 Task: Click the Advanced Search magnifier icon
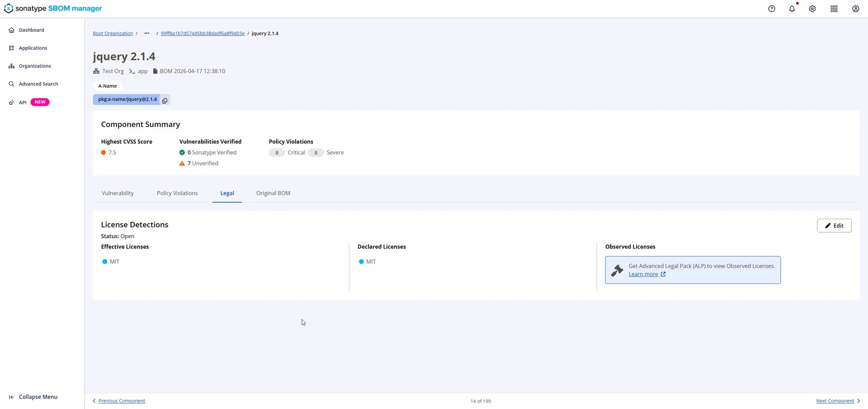click(12, 84)
